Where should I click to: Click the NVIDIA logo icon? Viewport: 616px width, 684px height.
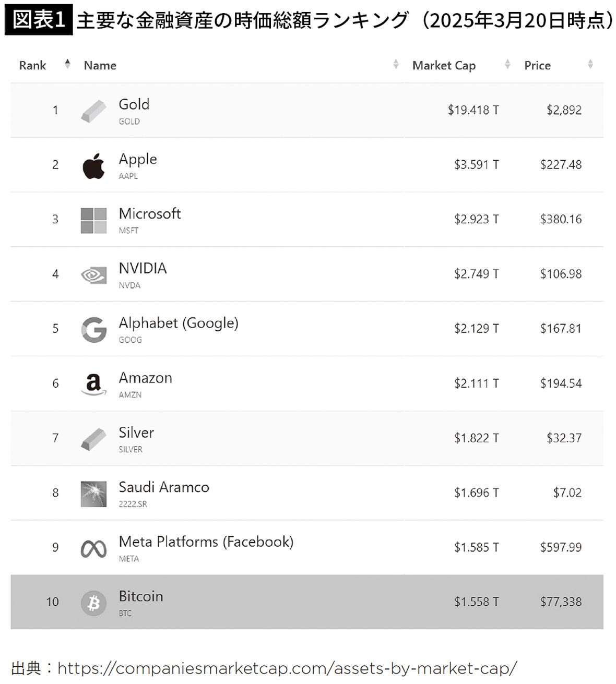coord(93,275)
